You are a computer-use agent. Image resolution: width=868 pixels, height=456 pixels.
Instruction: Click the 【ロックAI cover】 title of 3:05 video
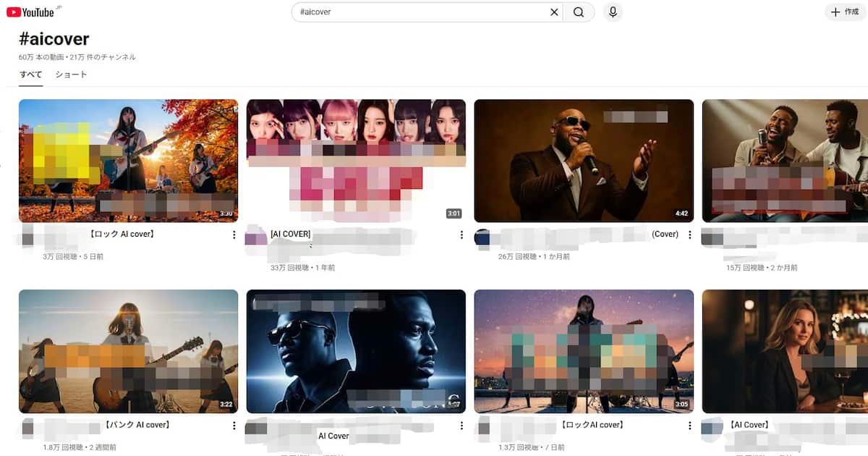(x=592, y=425)
